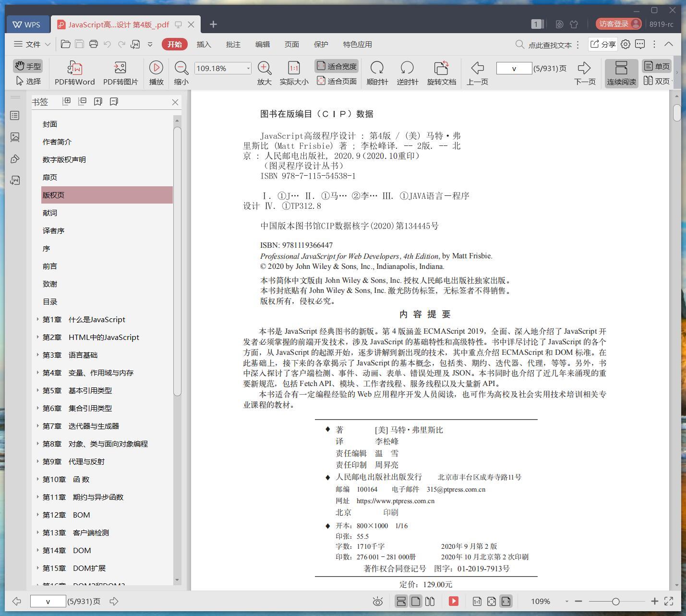Print the document

[x=94, y=44]
